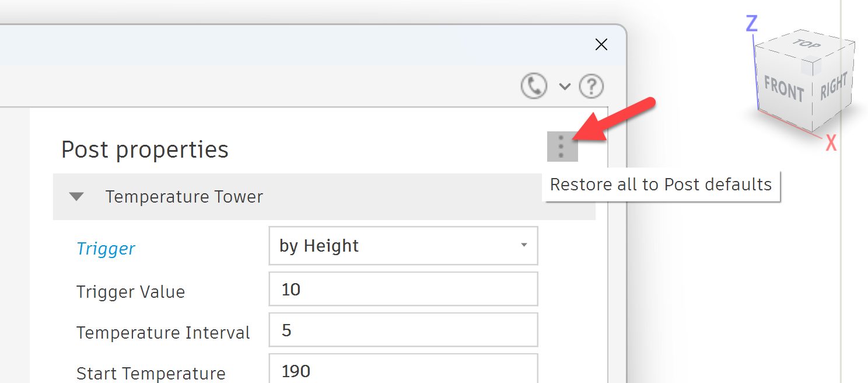Viewport: 868px width, 383px height.
Task: Select the Temperature Interval value of 5
Action: [402, 329]
